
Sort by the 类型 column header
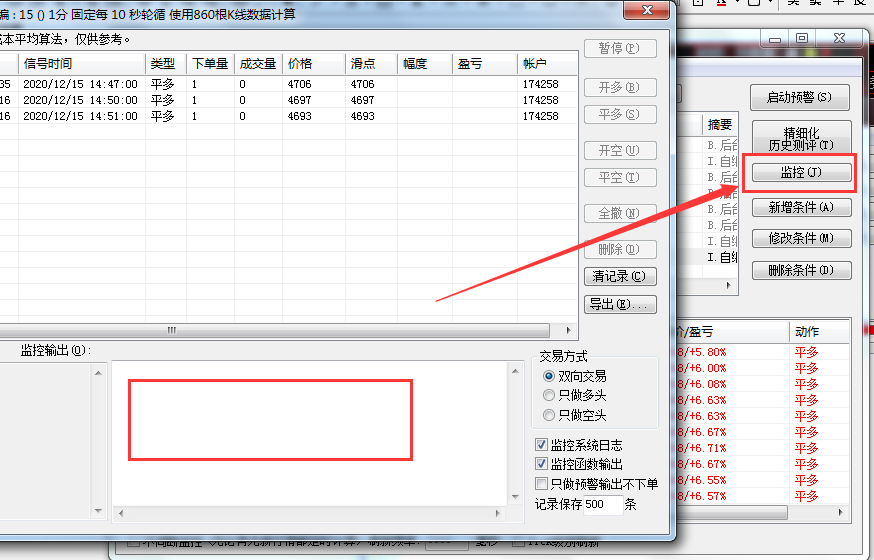166,64
